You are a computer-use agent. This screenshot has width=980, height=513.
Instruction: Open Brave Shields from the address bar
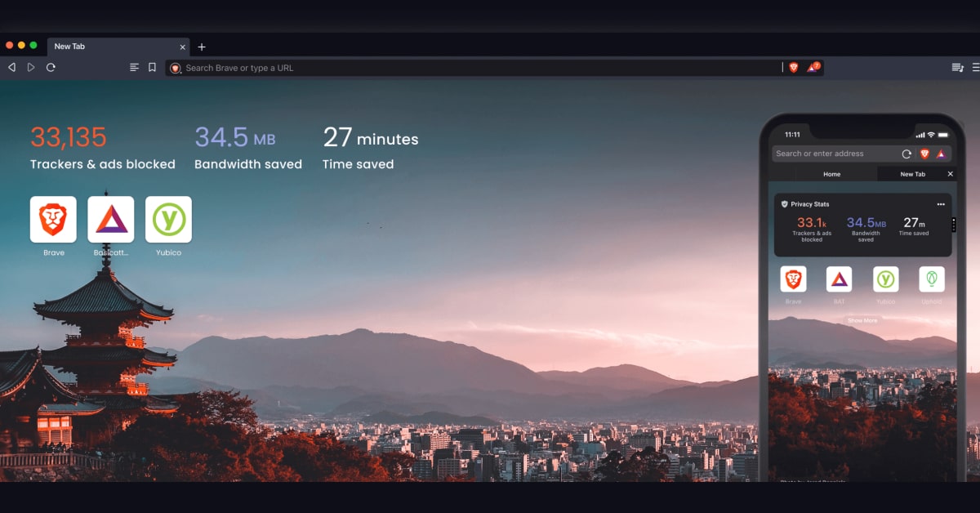[x=793, y=68]
